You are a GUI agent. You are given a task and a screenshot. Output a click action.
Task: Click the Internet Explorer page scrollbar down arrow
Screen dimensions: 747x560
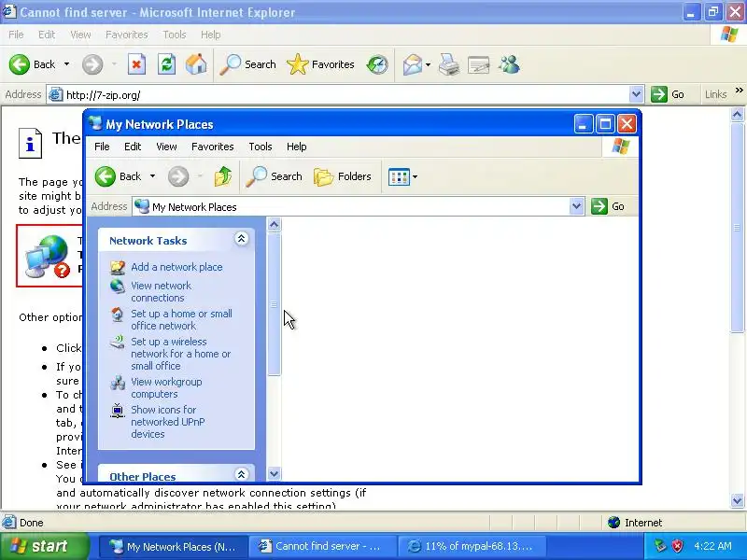(x=737, y=500)
